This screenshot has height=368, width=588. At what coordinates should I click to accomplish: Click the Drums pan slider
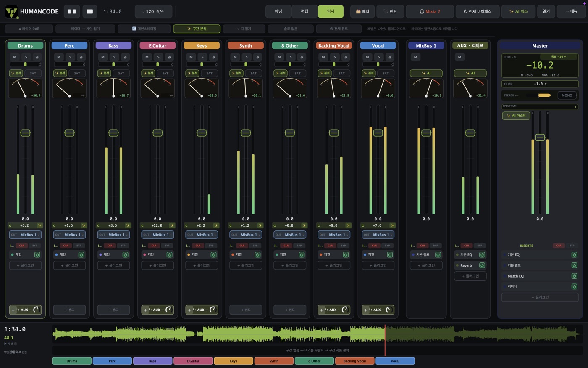[25, 64]
